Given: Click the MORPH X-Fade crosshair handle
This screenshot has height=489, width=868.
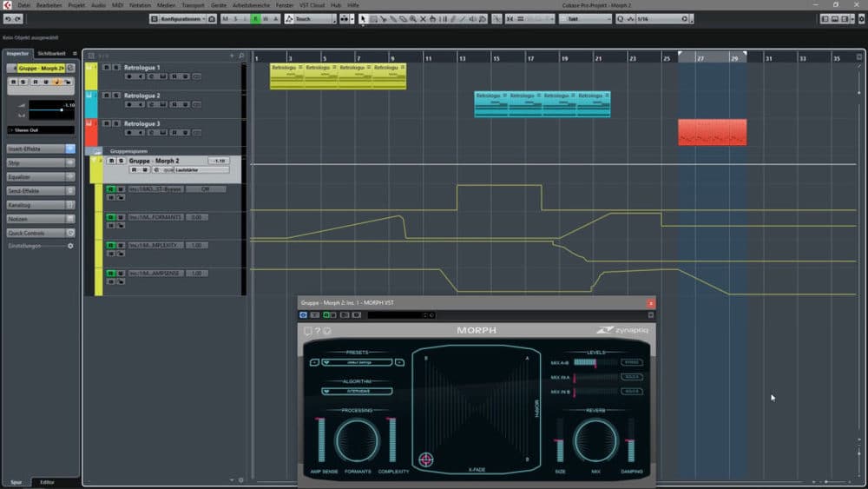Looking at the screenshot, I should 425,459.
